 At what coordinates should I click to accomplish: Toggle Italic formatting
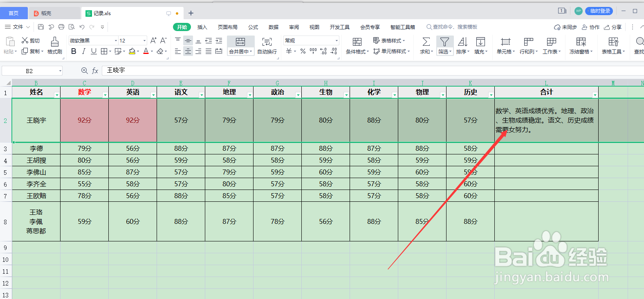coord(83,51)
